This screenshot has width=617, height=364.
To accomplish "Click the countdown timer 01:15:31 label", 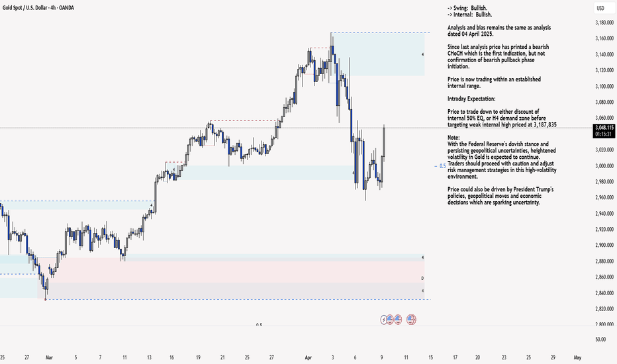I will click(604, 134).
